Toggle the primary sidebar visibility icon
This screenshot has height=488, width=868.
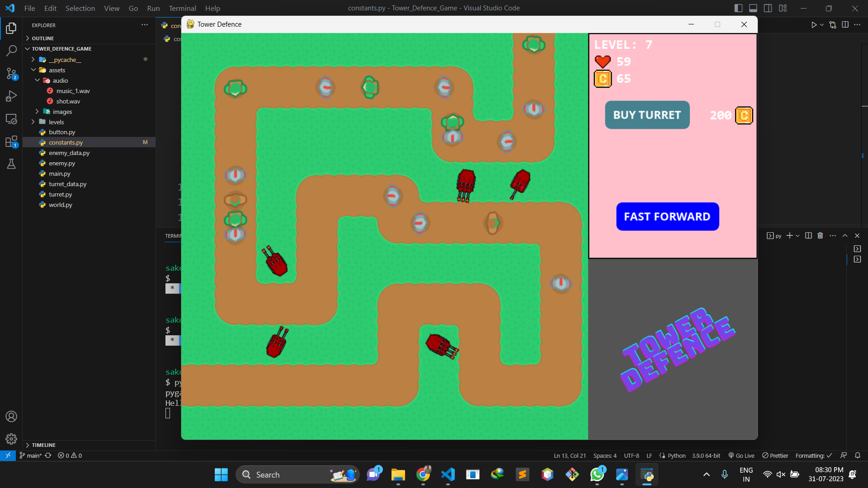tap(738, 8)
